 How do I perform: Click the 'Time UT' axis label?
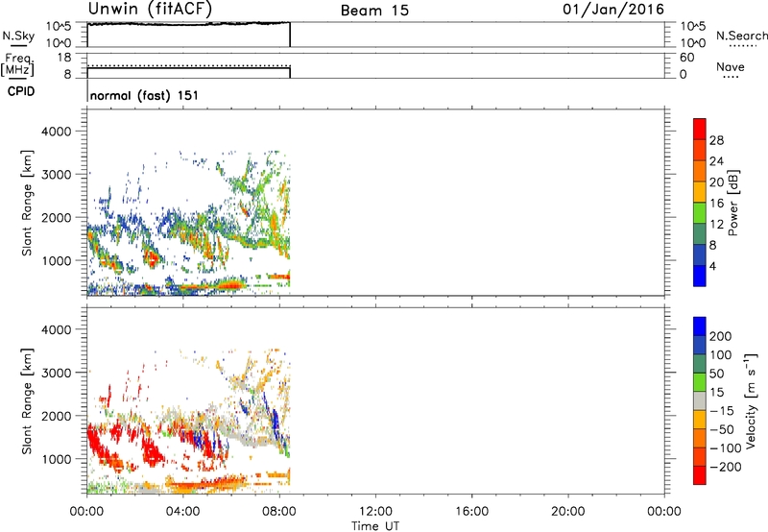click(x=375, y=526)
